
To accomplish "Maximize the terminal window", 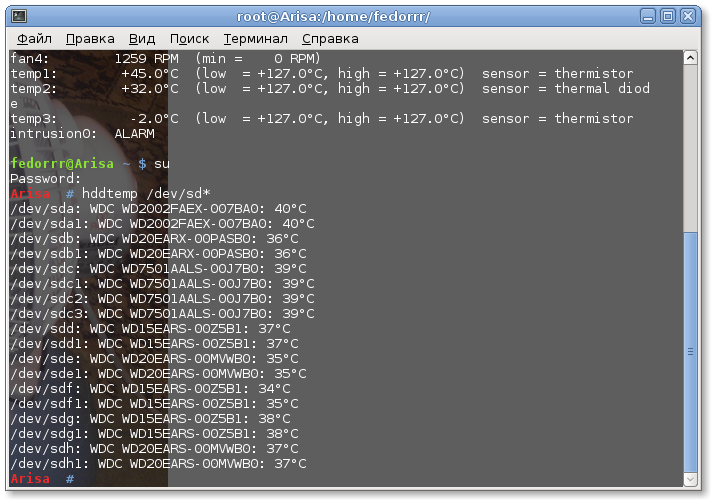I will coord(668,16).
